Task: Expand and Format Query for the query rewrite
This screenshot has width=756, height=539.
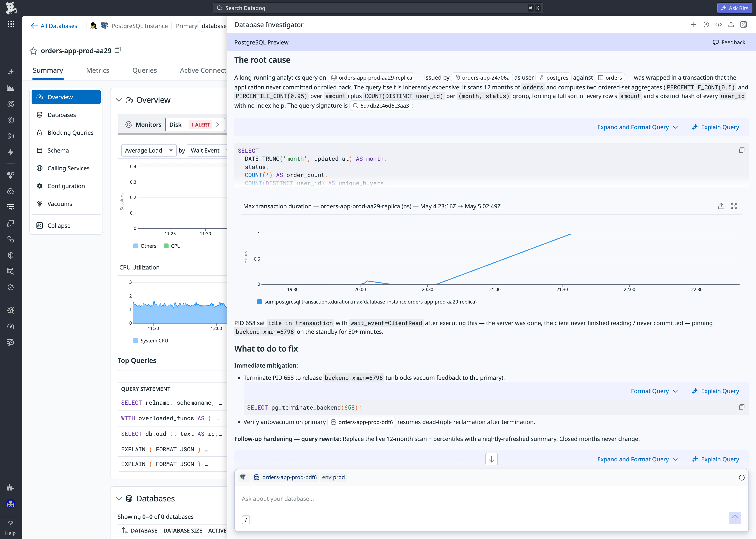Action: coord(637,459)
